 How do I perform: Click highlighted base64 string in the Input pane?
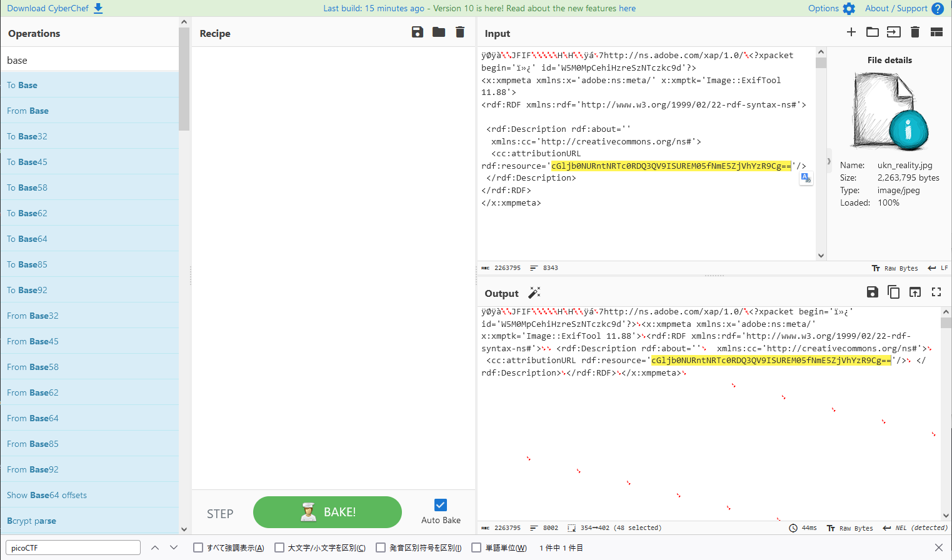(671, 166)
